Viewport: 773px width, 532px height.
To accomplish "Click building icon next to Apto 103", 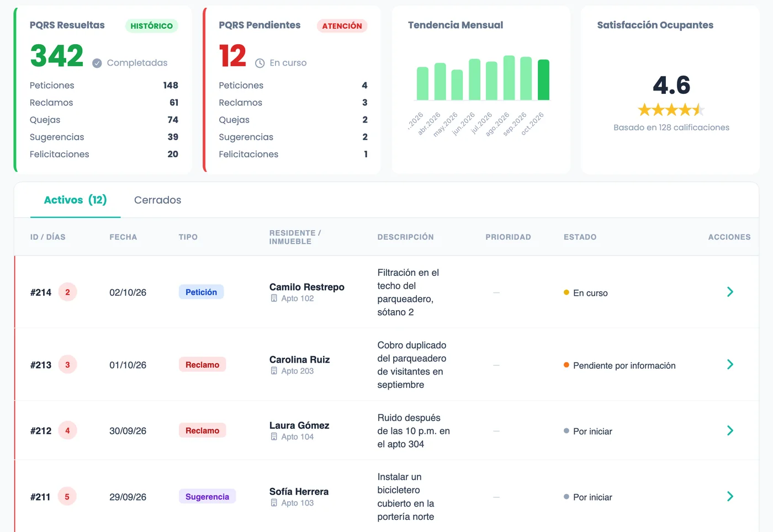I will (274, 503).
